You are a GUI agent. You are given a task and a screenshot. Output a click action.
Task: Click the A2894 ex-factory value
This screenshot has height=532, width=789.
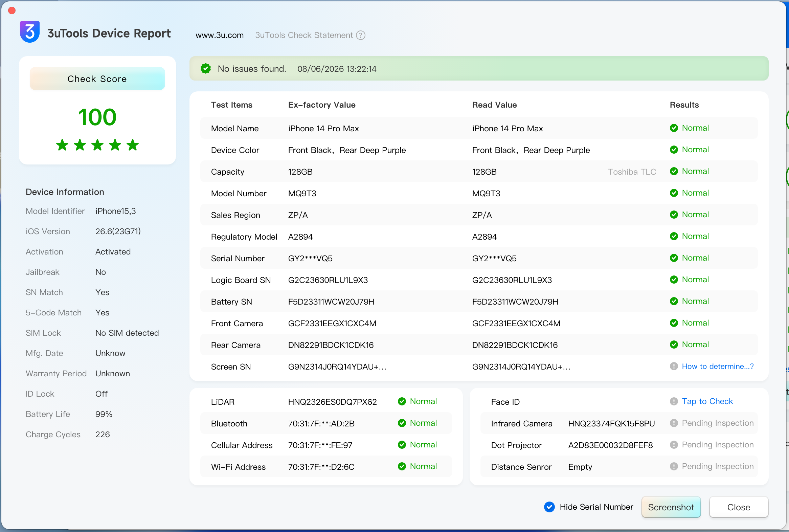click(x=300, y=237)
